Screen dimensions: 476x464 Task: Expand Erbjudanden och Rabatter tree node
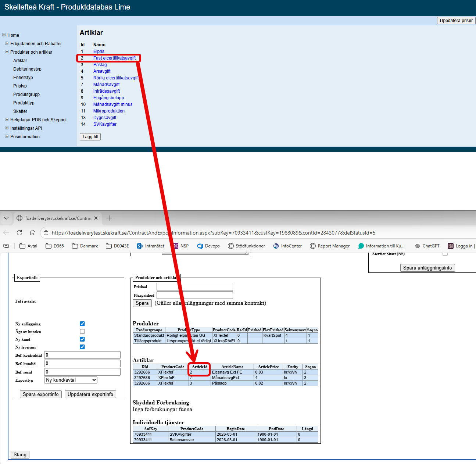tap(7, 43)
